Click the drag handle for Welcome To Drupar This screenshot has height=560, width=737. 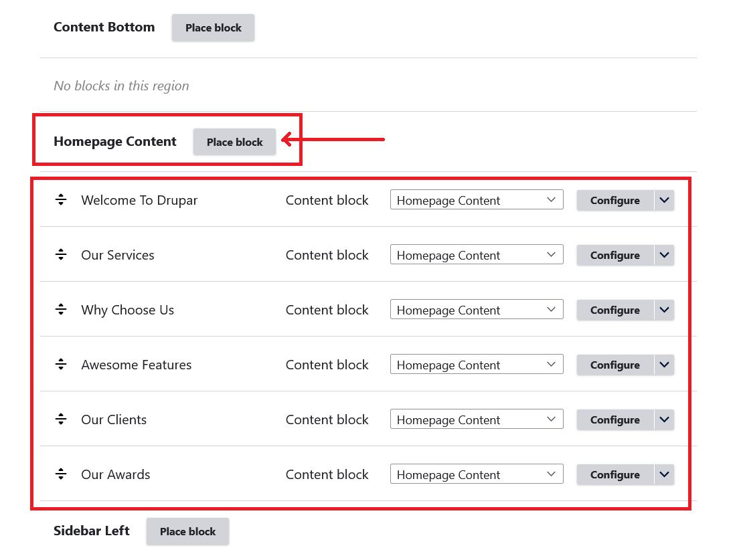point(61,199)
